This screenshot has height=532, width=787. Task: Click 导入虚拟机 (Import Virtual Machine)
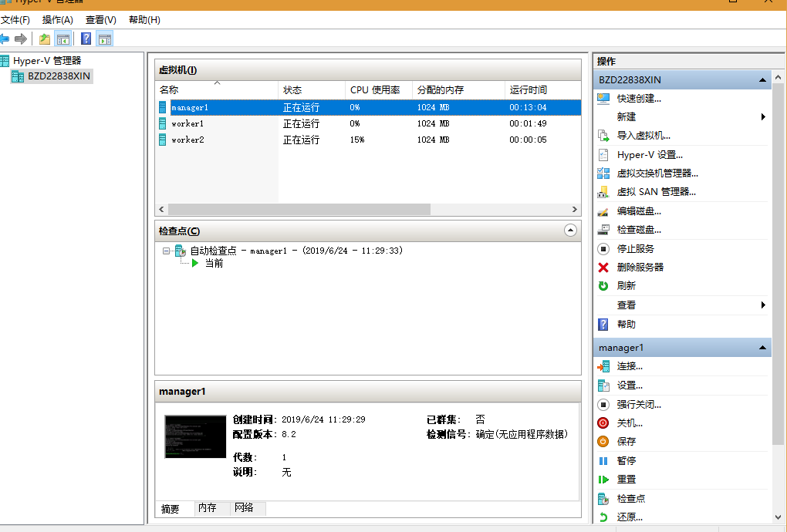[637, 136]
